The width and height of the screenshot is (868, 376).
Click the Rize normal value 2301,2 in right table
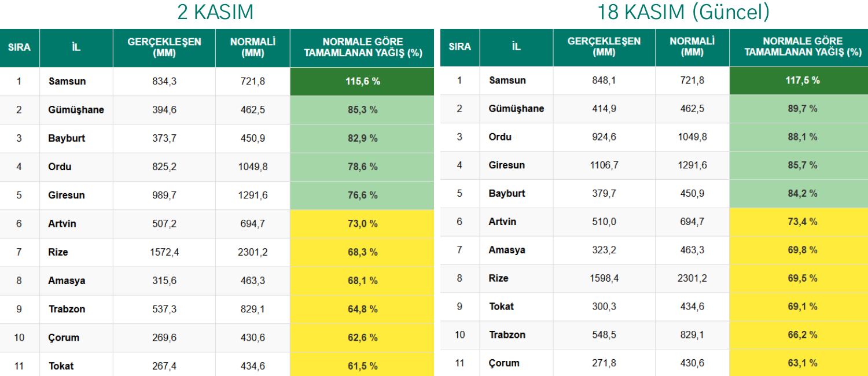[692, 278]
